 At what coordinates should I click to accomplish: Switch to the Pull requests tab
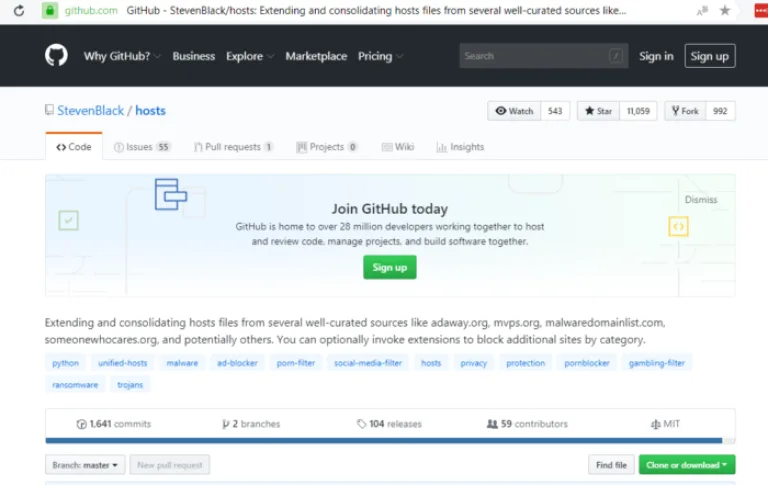click(x=233, y=146)
